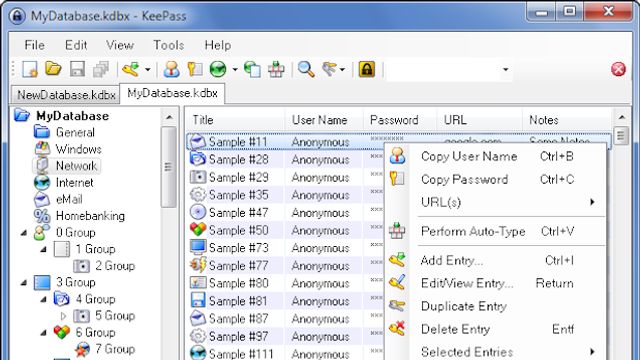Sort entries by URL column header
The image size is (640, 360).
tap(480, 120)
